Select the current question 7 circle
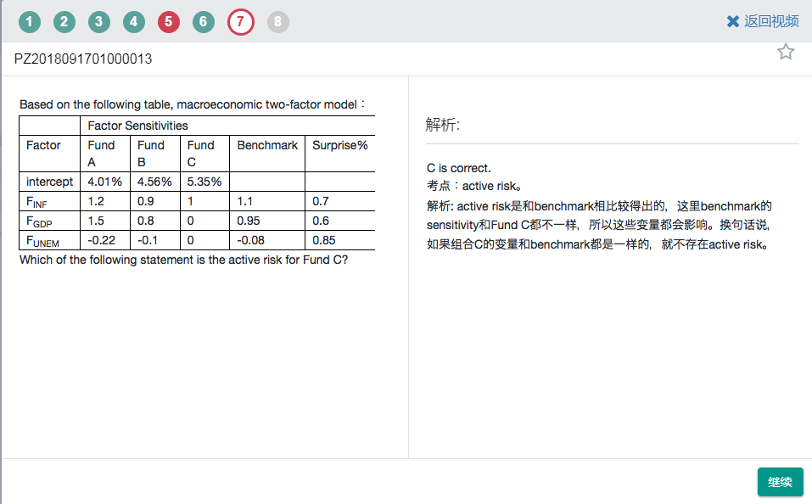Screen dimensions: 812x504 pyautogui.click(x=241, y=22)
